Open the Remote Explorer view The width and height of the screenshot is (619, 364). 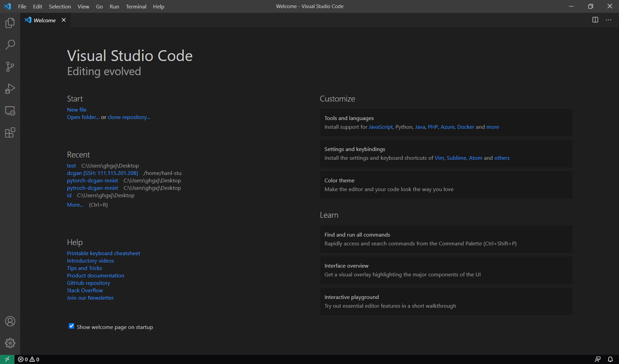click(x=10, y=111)
